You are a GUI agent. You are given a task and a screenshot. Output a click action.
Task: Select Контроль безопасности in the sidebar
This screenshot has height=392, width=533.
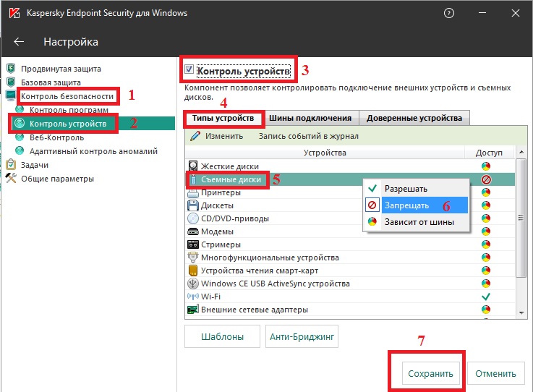tap(67, 96)
